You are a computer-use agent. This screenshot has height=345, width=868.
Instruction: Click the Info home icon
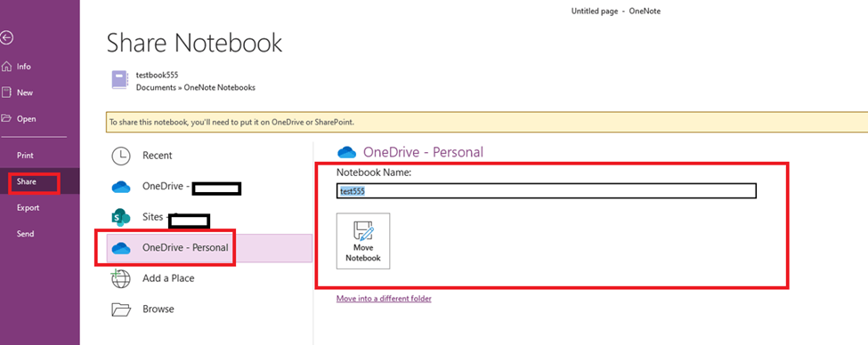[x=6, y=67]
